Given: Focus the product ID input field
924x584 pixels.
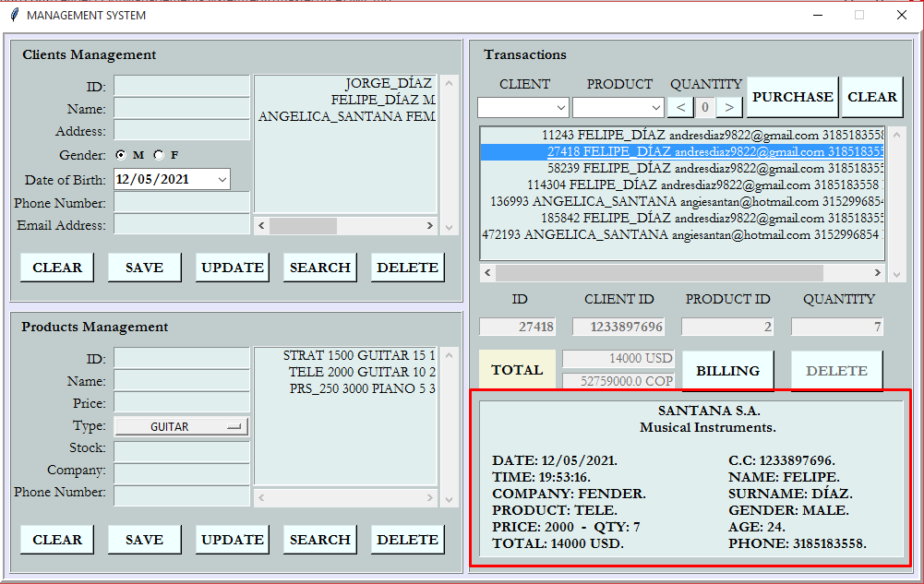Looking at the screenshot, I should click(x=182, y=358).
